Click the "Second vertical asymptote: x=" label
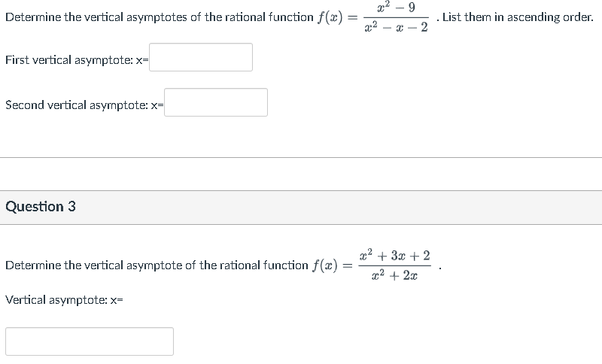Viewport: 602px width, 364px height. pyautogui.click(x=84, y=105)
